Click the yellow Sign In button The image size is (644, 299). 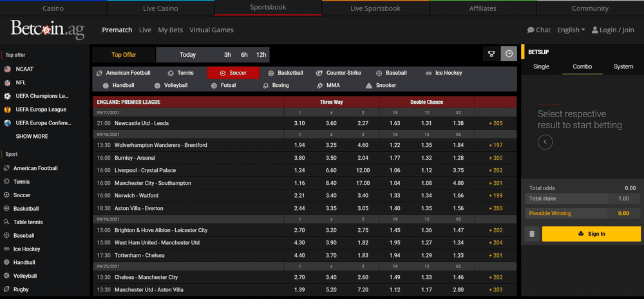point(591,234)
